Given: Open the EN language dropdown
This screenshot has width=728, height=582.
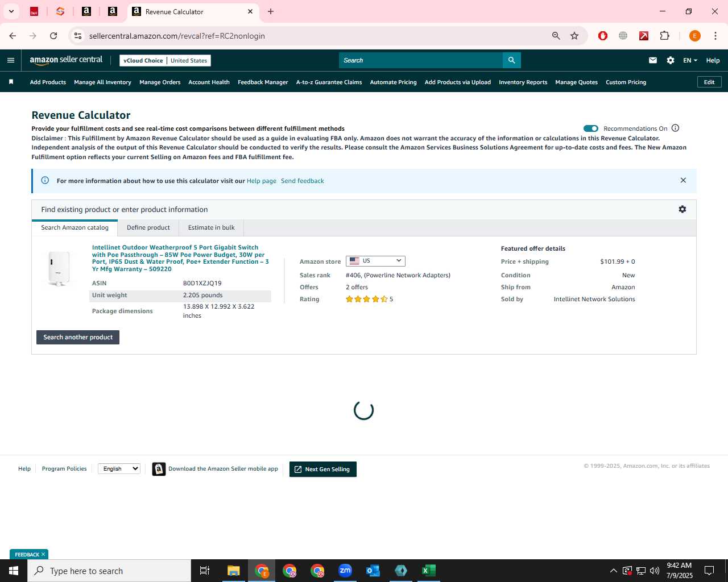Looking at the screenshot, I should pos(690,60).
